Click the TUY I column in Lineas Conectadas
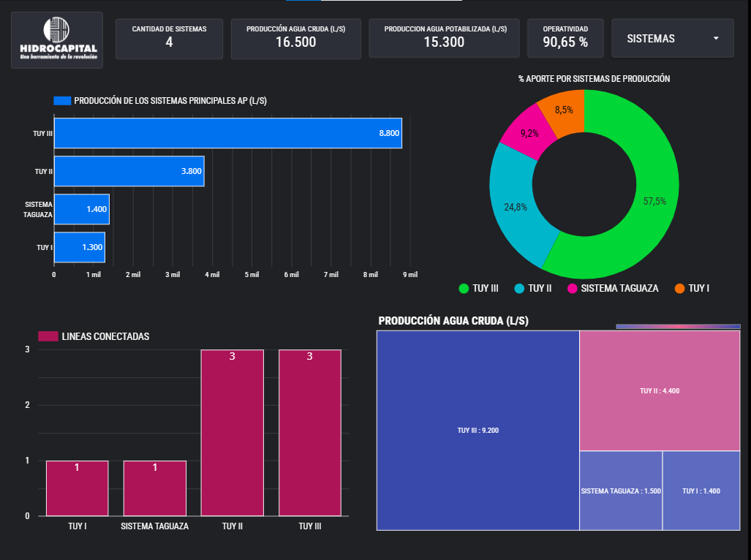Viewport: 751px width, 560px height. coord(77,488)
